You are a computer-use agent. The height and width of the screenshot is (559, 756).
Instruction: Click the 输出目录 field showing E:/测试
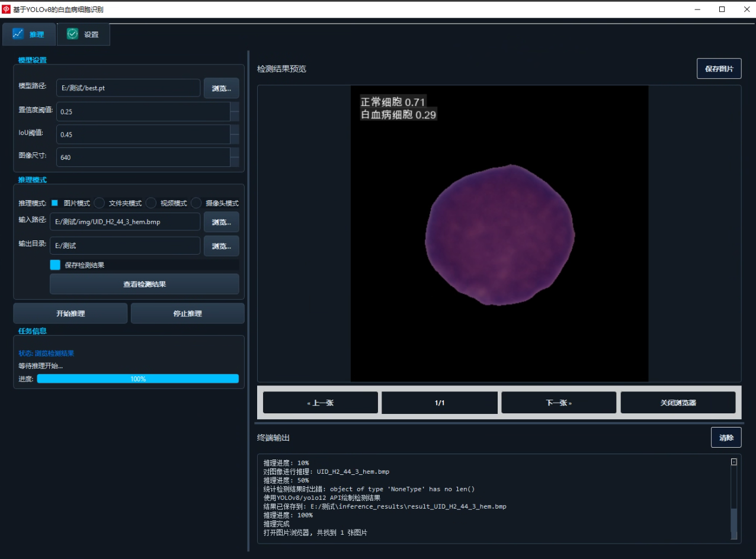point(125,246)
